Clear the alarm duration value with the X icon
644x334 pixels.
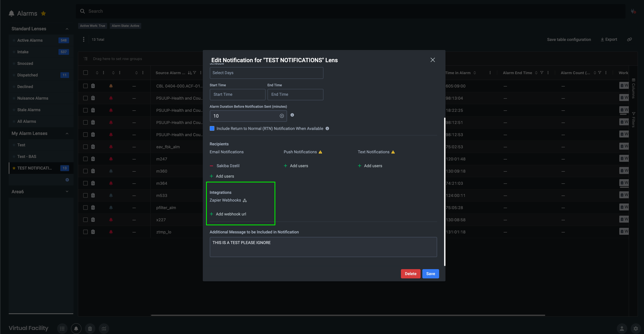pos(281,116)
